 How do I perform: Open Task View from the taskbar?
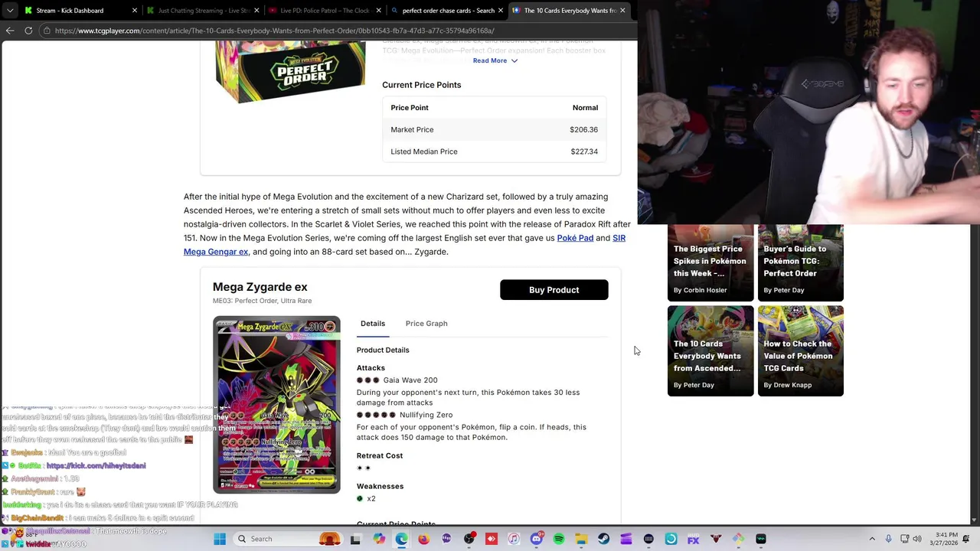tap(355, 539)
